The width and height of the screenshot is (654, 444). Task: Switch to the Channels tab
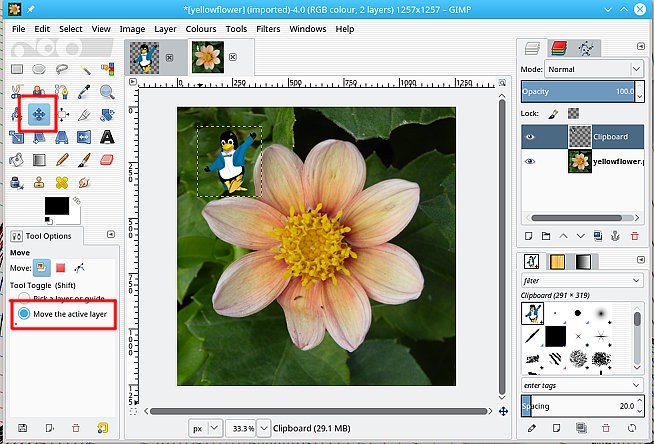coord(559,48)
